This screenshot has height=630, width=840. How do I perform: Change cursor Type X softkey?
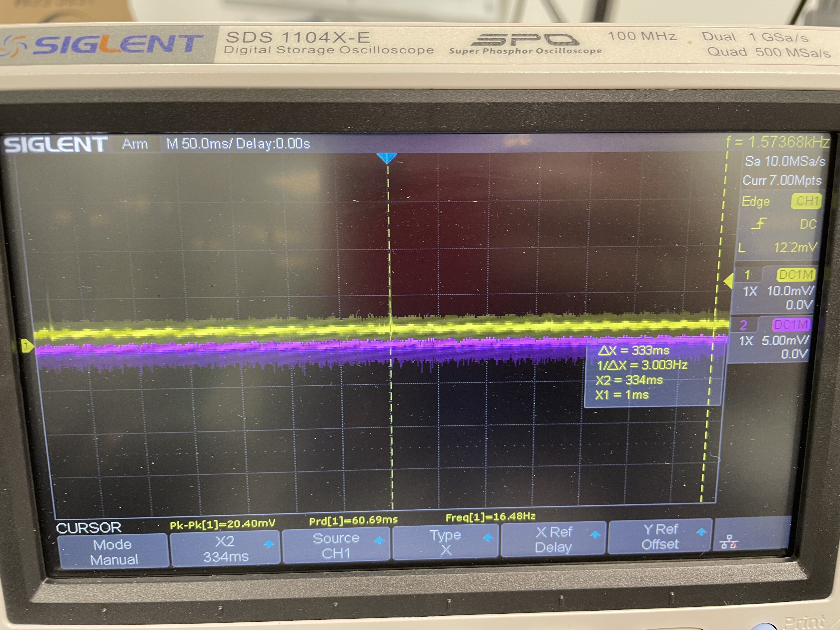coord(446,542)
